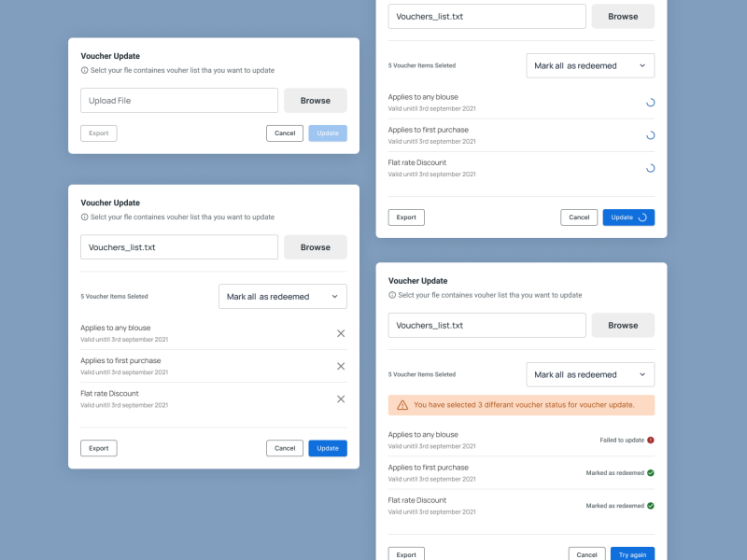Click Browse next to the Upload File field

(x=316, y=100)
